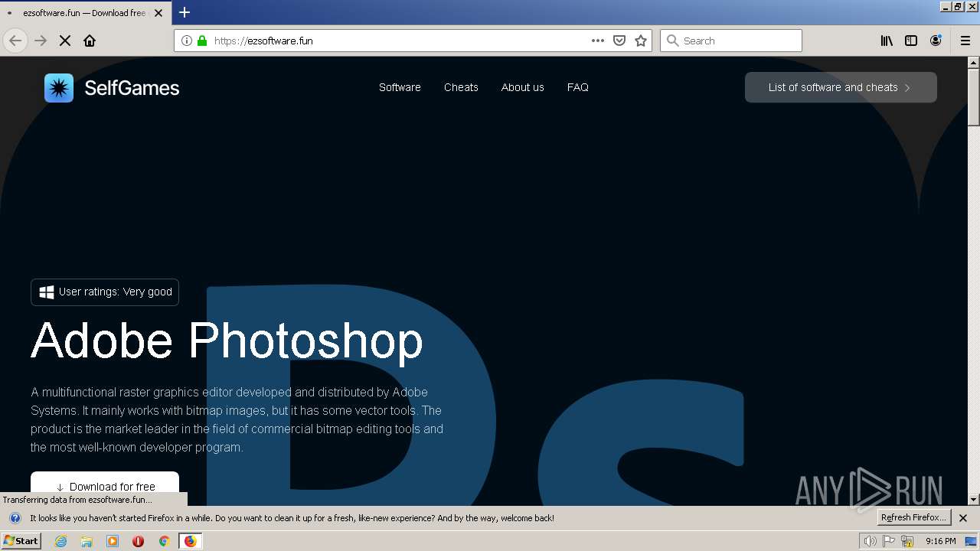Open the Windows Start menu

click(21, 541)
